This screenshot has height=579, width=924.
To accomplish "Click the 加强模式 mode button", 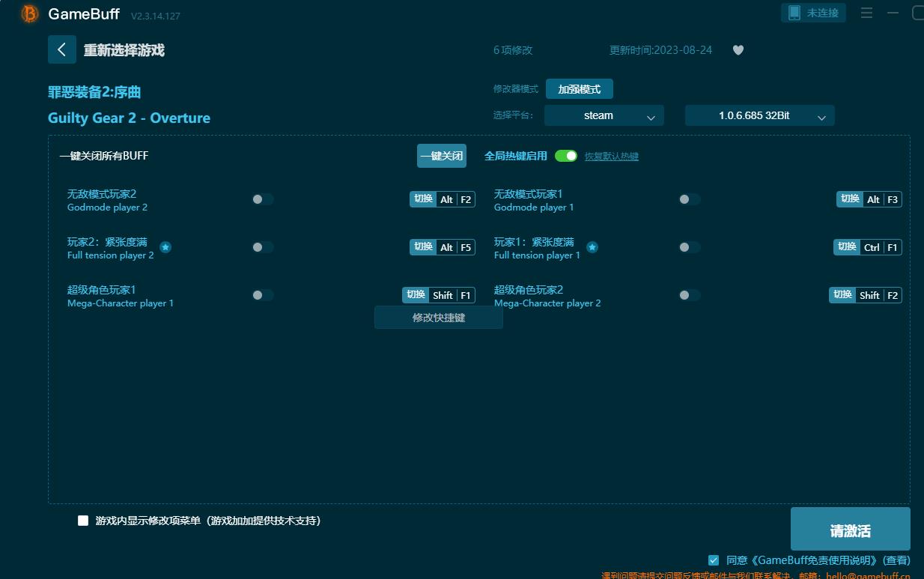I will coord(580,89).
